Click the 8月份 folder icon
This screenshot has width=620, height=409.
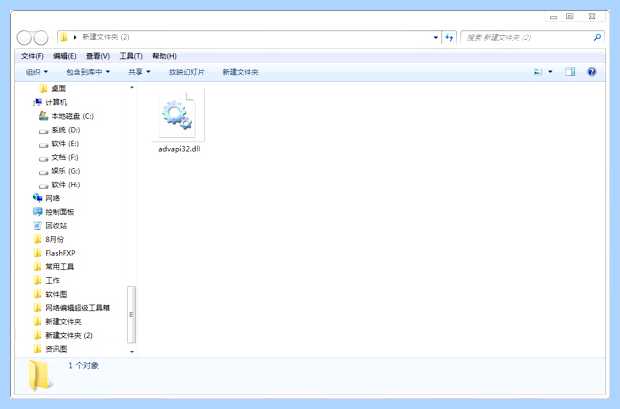tap(38, 239)
